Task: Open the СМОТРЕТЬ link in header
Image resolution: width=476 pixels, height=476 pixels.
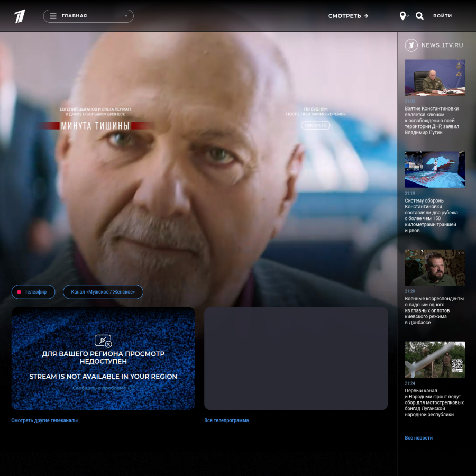Action: (348, 16)
